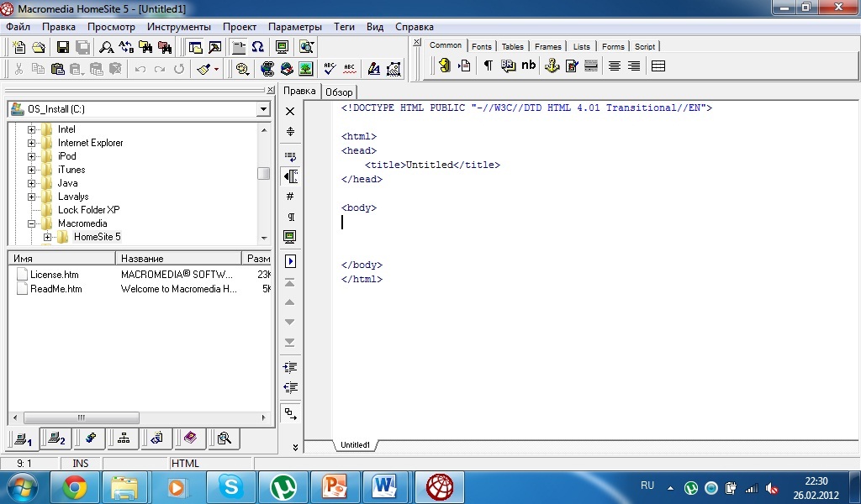
Task: Click the folder tree vertical scrollbar thumb
Action: (263, 173)
